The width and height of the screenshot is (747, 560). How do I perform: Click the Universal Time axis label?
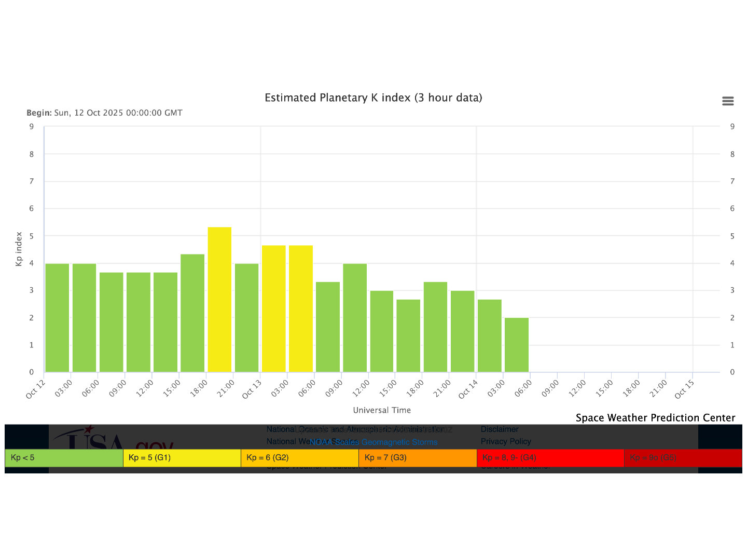pos(382,410)
